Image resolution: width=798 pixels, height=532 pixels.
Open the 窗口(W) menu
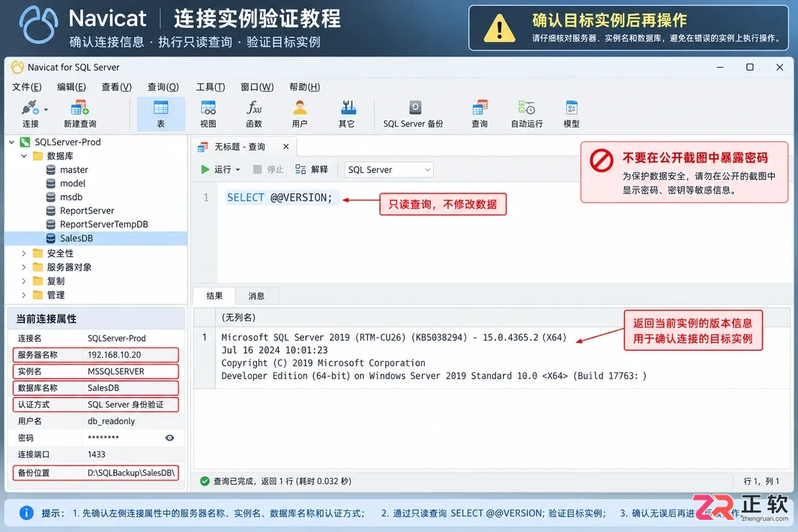click(257, 87)
